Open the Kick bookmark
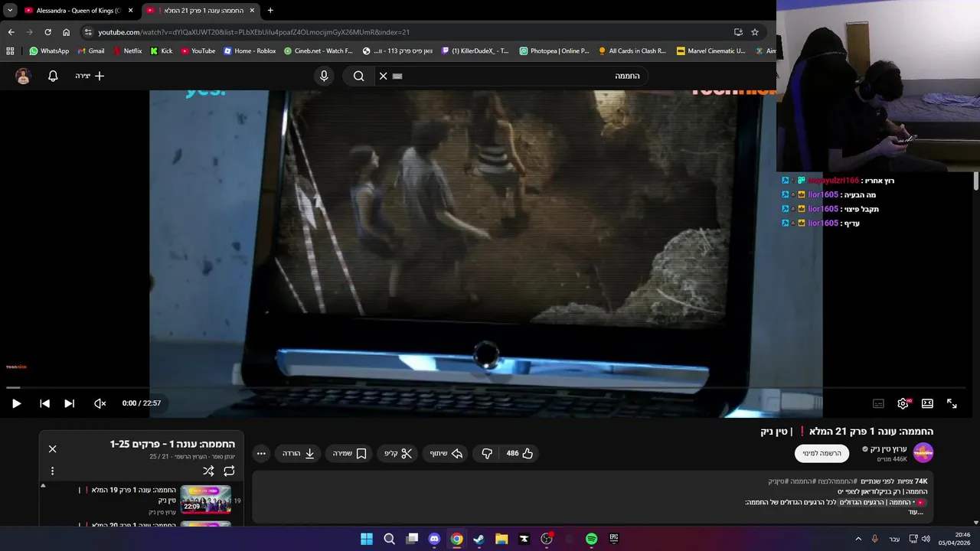The height and width of the screenshot is (551, 980). [161, 51]
